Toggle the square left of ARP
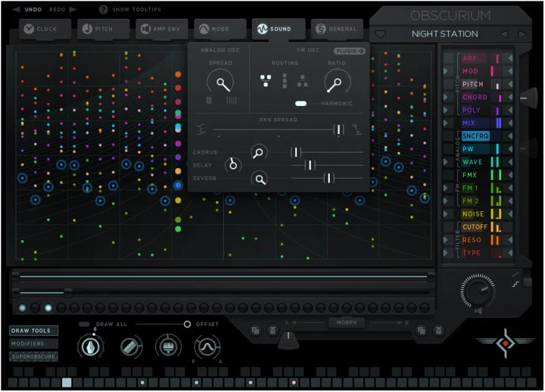The image size is (545, 392). (448, 58)
